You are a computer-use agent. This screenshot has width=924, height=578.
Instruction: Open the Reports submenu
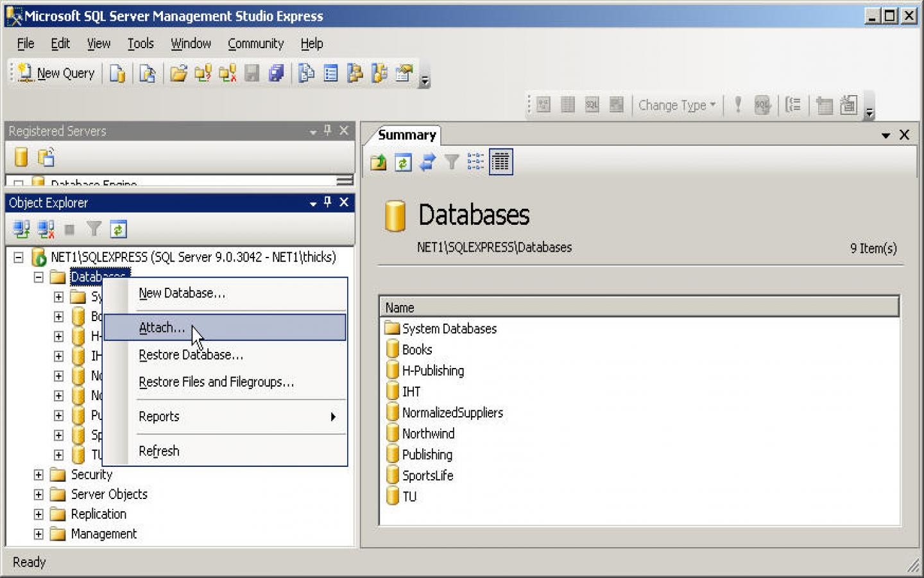click(x=225, y=417)
